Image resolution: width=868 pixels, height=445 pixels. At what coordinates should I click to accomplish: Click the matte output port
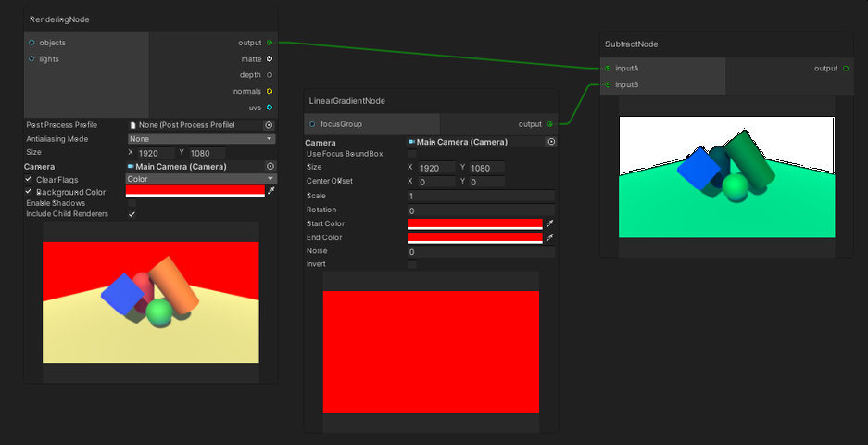click(x=270, y=59)
